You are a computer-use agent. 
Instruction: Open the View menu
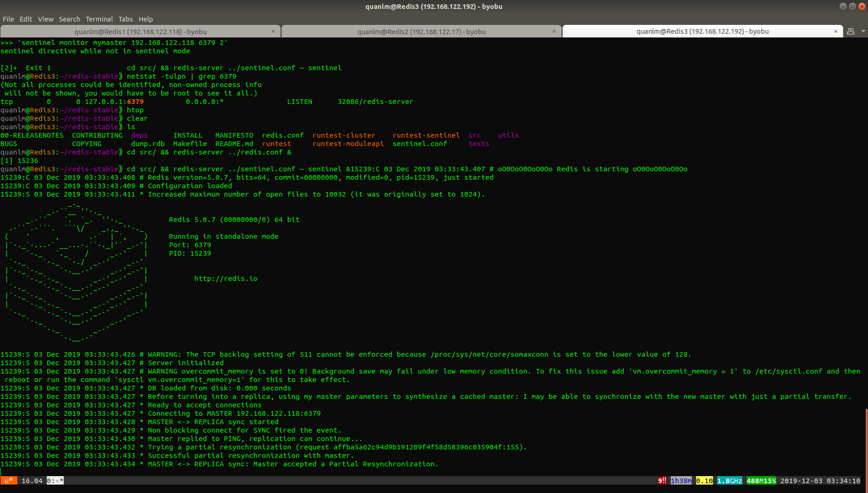45,19
